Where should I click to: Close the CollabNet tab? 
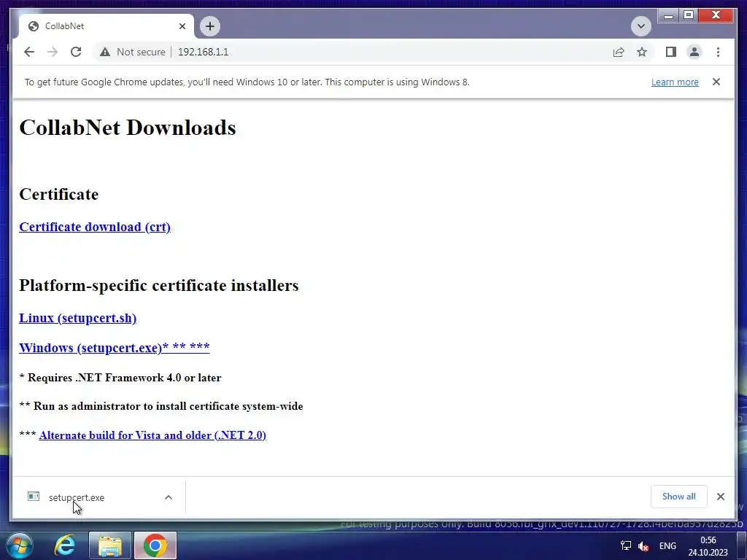point(182,26)
